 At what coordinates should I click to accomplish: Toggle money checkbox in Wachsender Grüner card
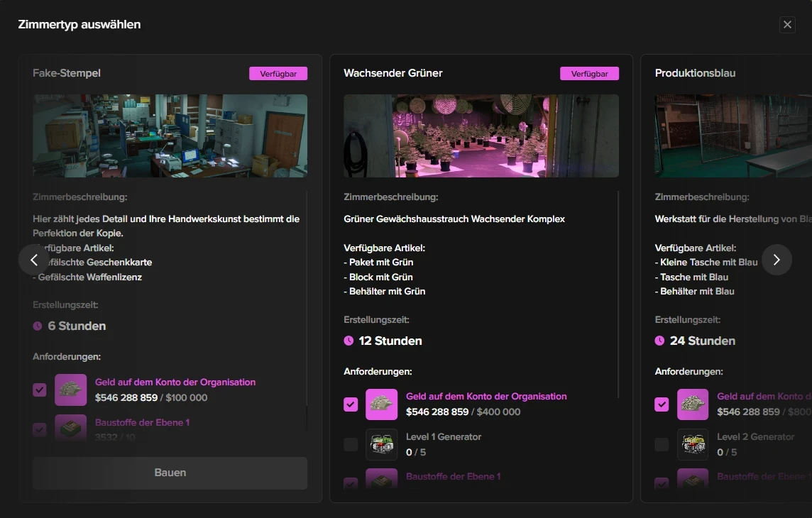pos(351,404)
